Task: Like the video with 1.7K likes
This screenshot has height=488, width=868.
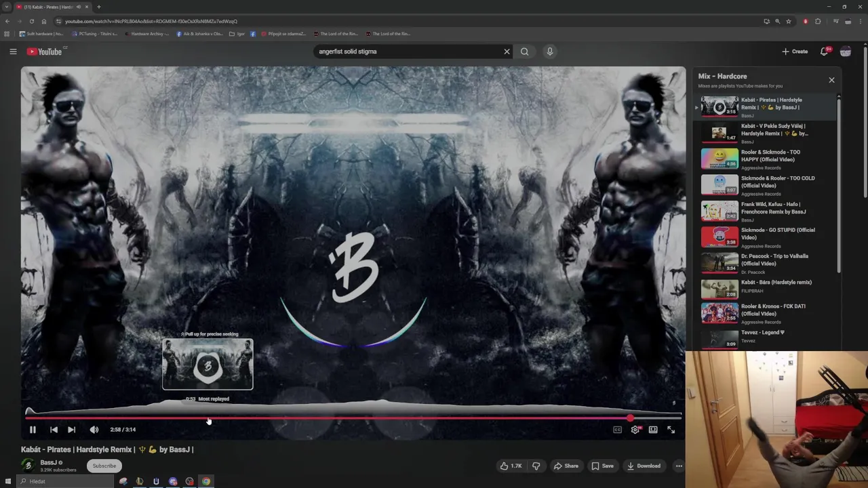Action: [x=511, y=466]
